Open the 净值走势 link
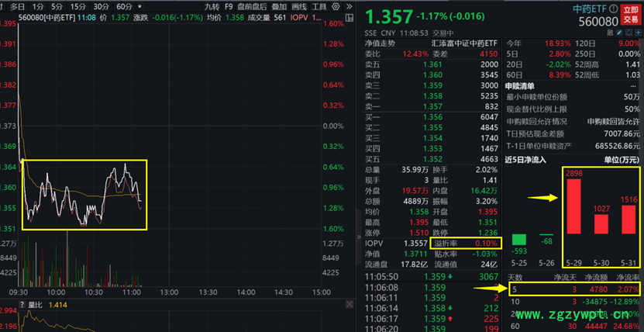Screen dimensions: 644x332 pos(381,43)
